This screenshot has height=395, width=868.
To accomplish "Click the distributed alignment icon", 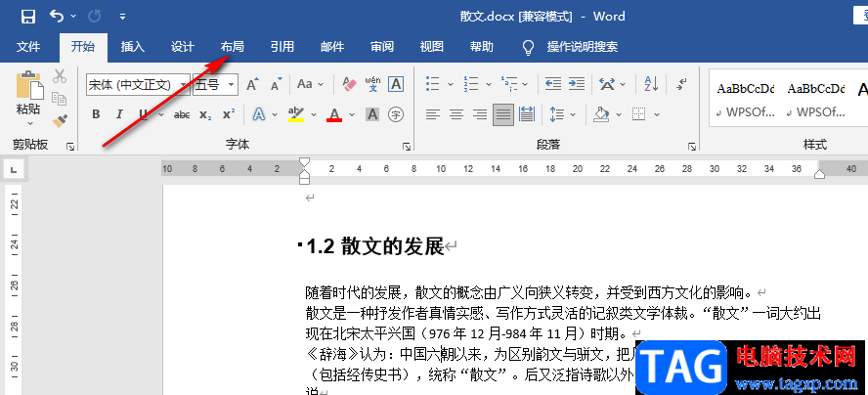I will 527,114.
